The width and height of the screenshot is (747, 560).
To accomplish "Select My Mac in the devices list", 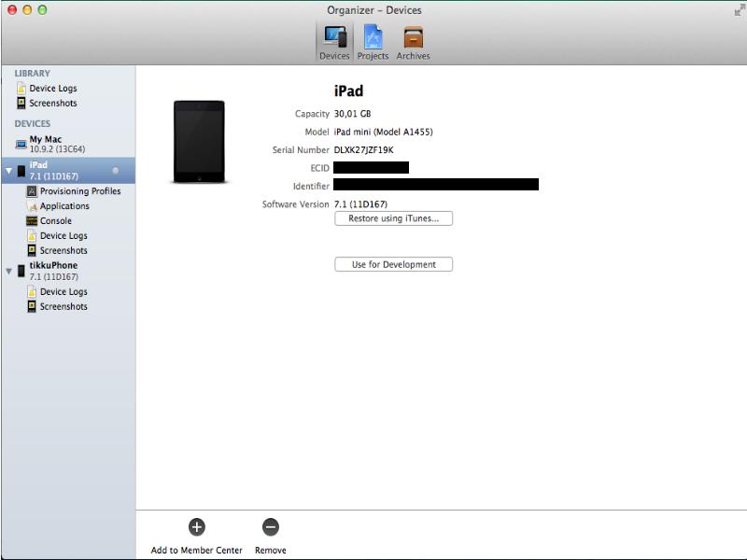I will [x=68, y=144].
